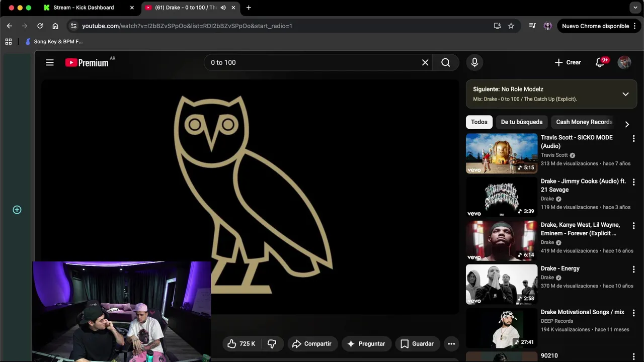Open Drake Motivational Songs mix thumbnail
The height and width of the screenshot is (362, 644).
pyautogui.click(x=502, y=328)
